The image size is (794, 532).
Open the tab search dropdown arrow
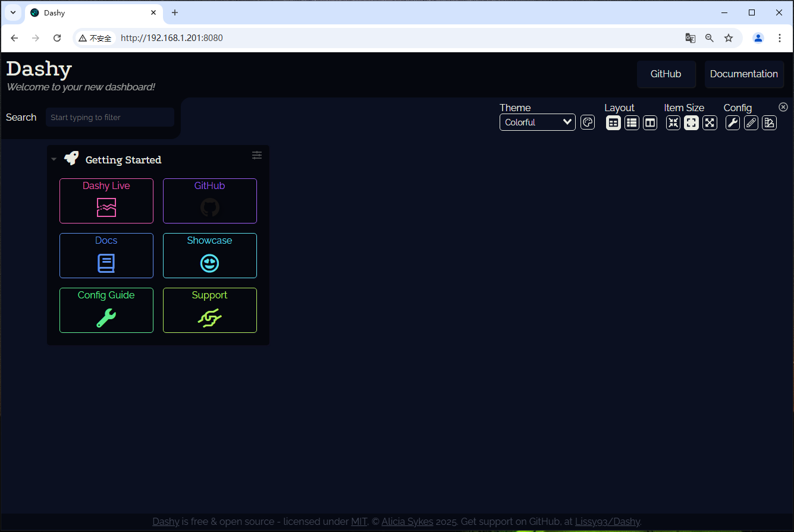[x=12, y=12]
